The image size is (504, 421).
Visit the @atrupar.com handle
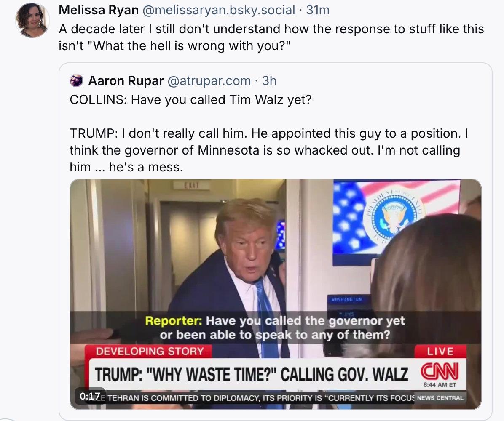pyautogui.click(x=209, y=80)
